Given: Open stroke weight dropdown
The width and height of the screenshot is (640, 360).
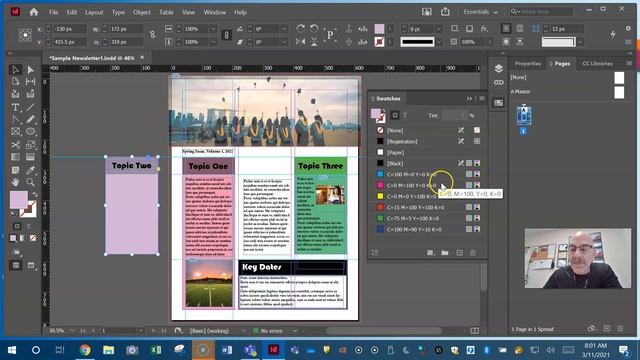Looking at the screenshot, I should 438,29.
